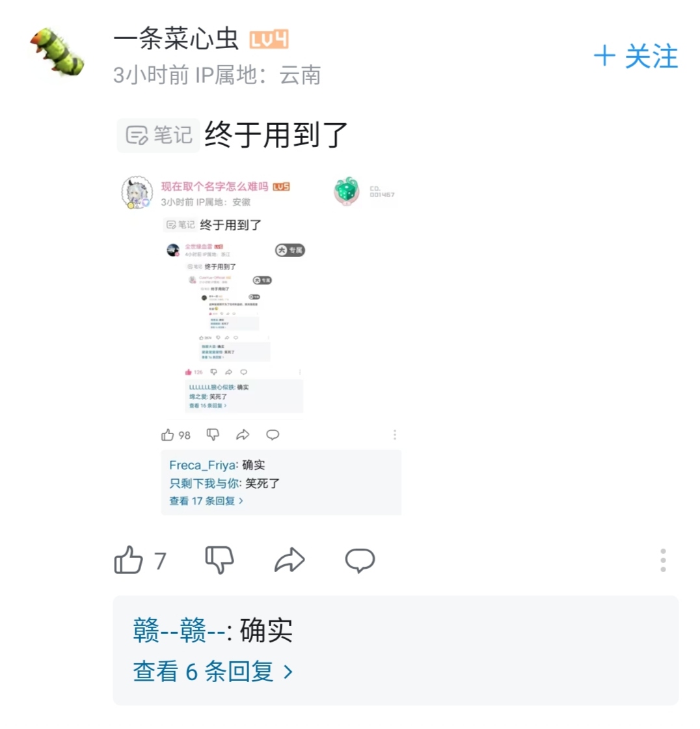Expand 查看 6 条回复 replies
The image size is (700, 729).
pyautogui.click(x=213, y=672)
